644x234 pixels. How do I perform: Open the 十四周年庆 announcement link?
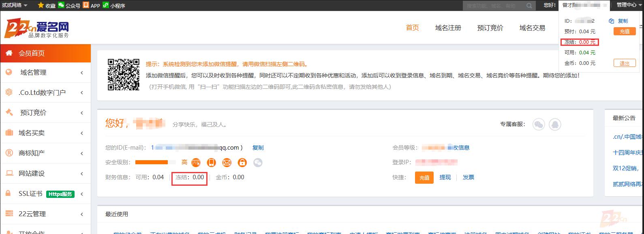628,152
